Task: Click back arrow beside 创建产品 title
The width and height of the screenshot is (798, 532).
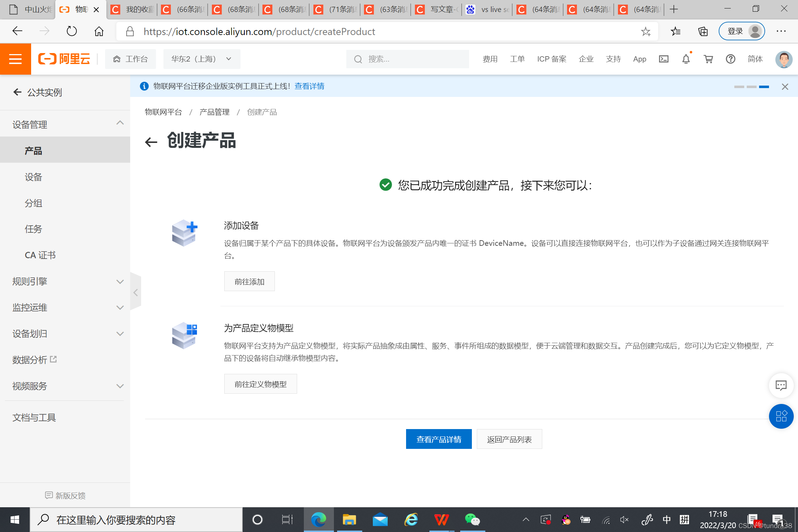Action: point(151,142)
